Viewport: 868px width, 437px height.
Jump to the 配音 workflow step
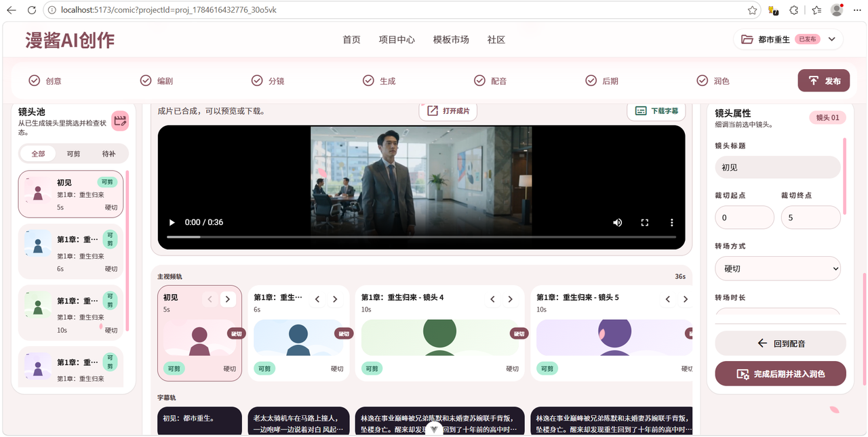[490, 81]
